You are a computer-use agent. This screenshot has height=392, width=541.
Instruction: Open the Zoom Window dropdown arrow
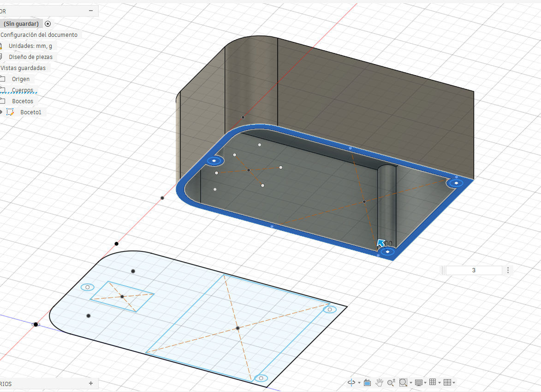[411, 383]
